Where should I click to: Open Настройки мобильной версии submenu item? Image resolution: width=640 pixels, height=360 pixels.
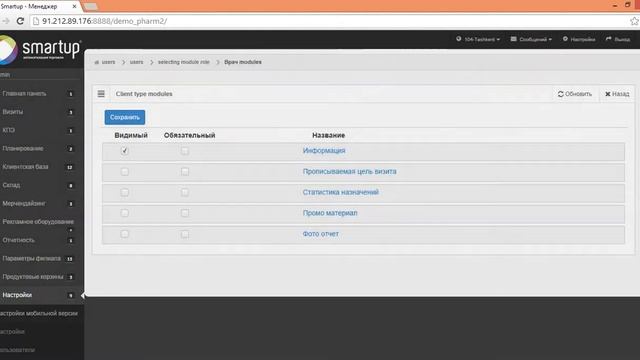click(39, 313)
